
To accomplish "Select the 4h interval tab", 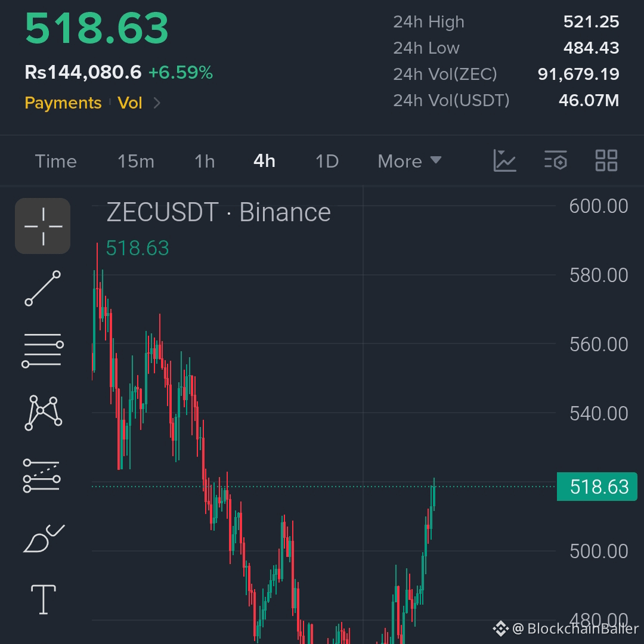I will point(264,161).
